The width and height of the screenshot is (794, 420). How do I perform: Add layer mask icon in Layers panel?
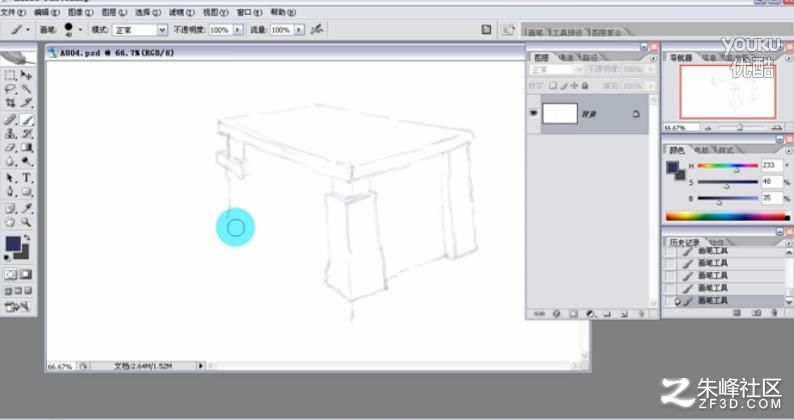pos(573,314)
